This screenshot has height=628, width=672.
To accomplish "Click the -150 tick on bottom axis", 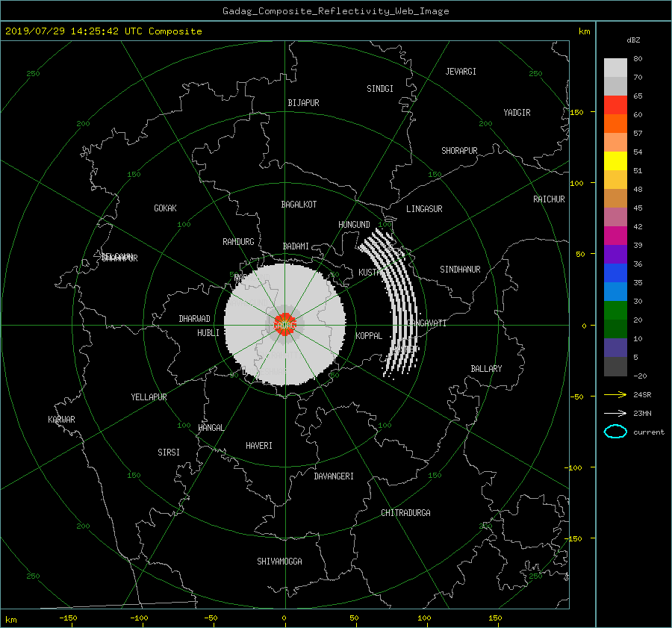I will pos(68,618).
